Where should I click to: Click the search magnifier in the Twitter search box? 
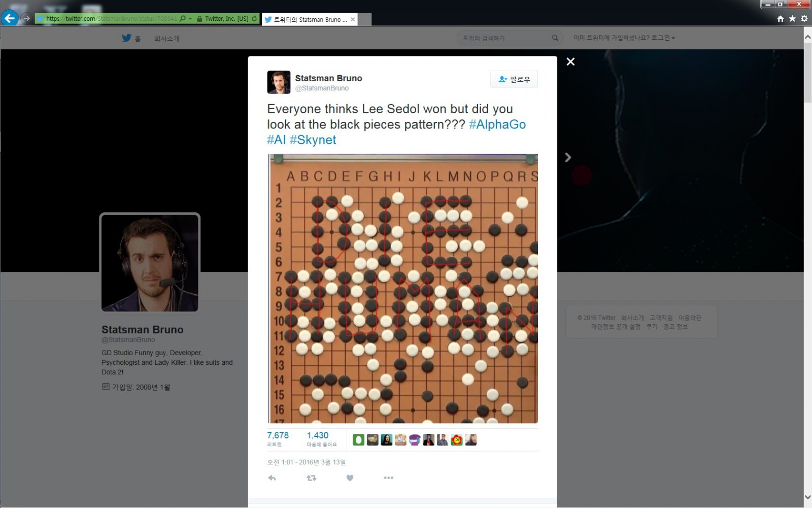[x=555, y=38]
